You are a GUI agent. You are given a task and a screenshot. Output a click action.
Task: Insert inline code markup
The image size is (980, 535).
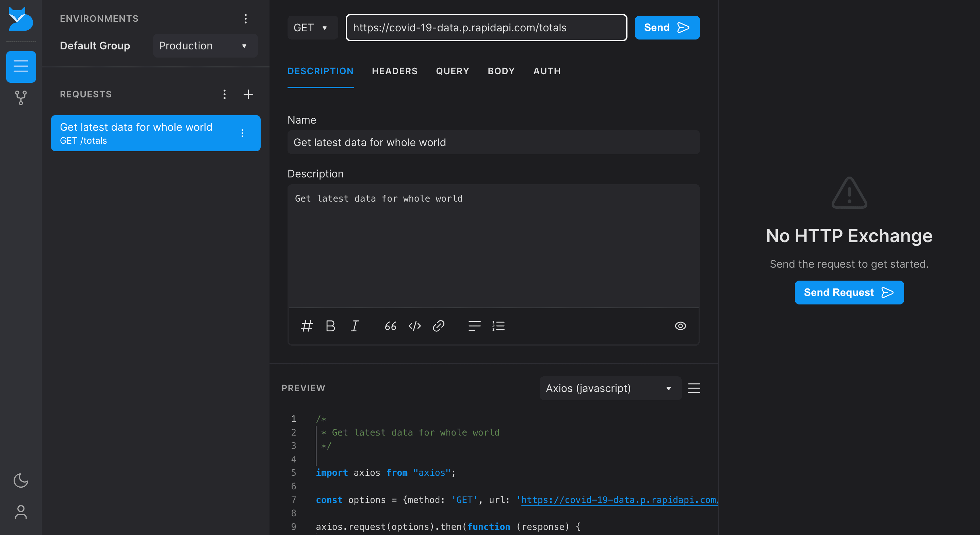click(x=414, y=326)
